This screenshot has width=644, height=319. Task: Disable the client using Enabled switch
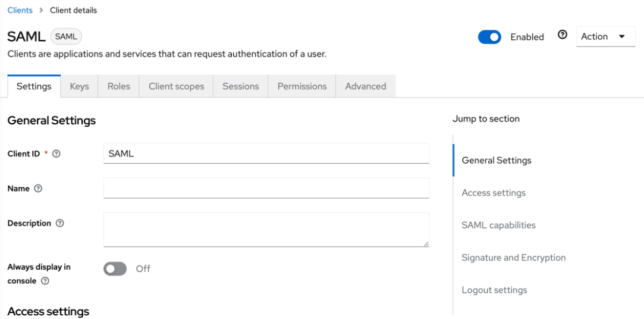(489, 37)
